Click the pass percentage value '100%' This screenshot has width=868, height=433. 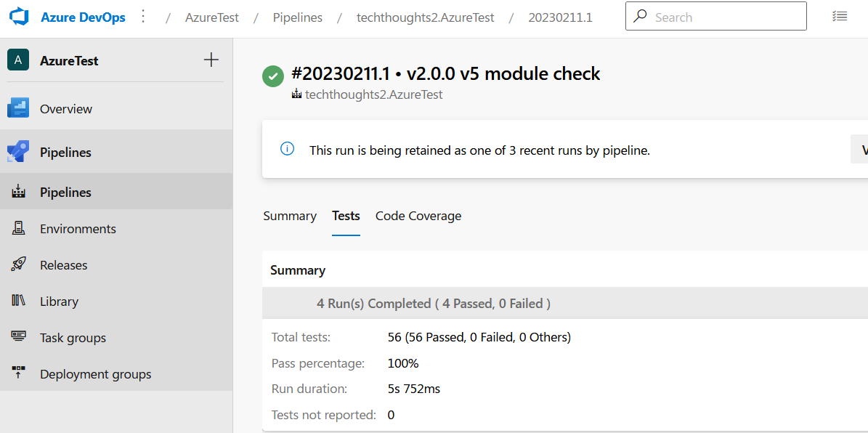coord(403,363)
